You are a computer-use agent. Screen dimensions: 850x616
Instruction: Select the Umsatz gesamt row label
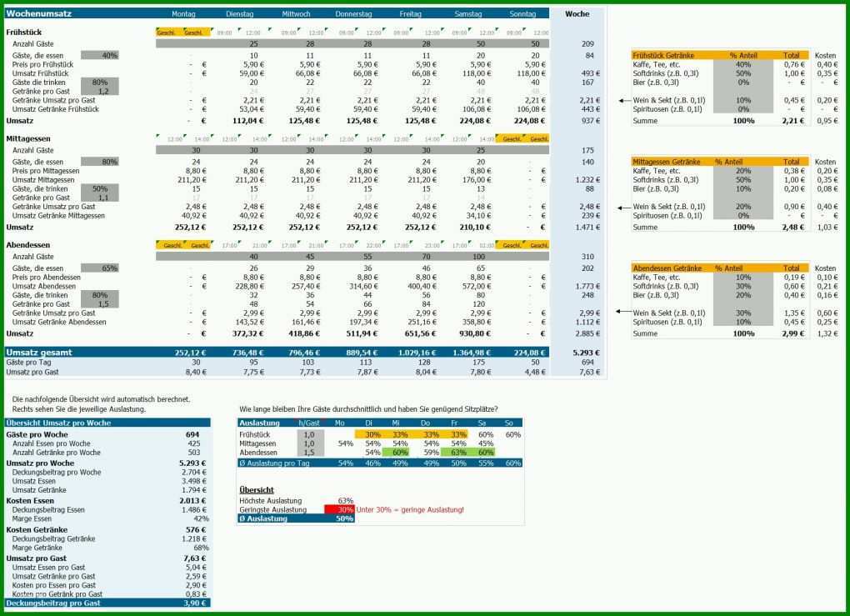39,353
